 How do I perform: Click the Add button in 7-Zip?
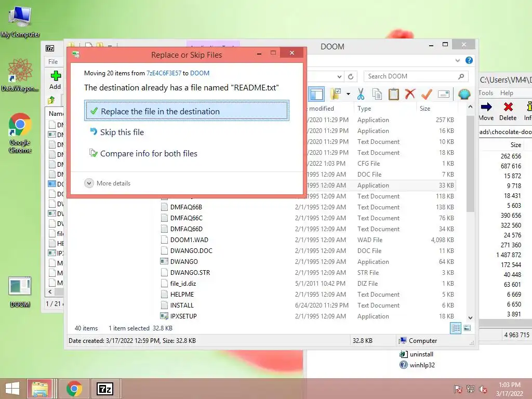55,81
